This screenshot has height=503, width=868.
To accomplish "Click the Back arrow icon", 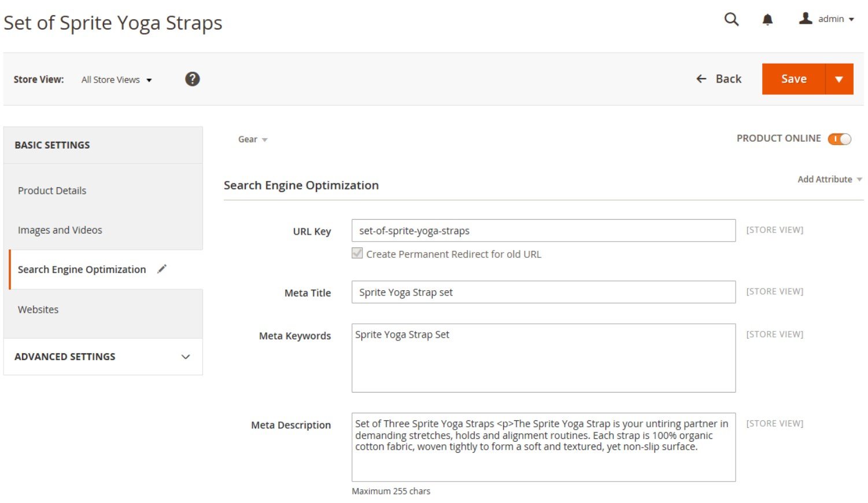I will coord(701,79).
